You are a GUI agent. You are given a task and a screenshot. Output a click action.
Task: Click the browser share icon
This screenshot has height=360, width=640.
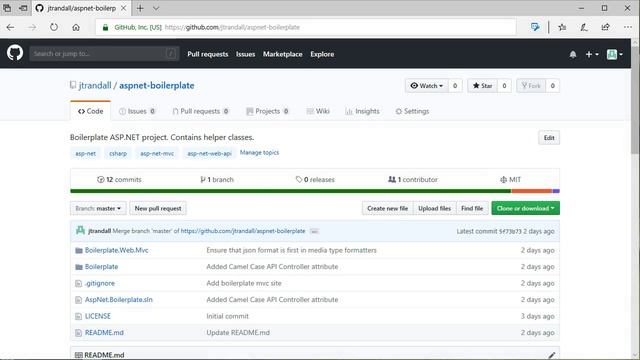coord(606,27)
